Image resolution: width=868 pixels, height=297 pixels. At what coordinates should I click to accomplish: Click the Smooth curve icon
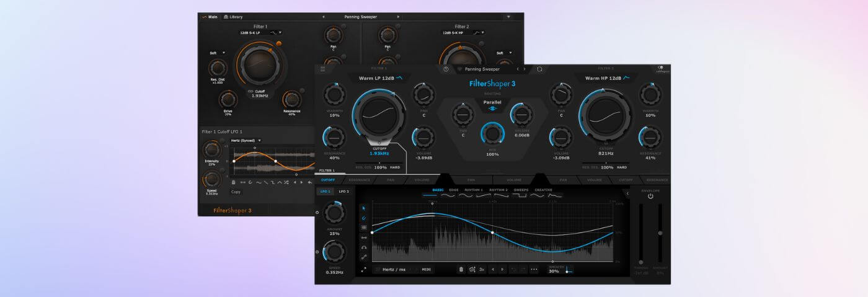pos(569,270)
